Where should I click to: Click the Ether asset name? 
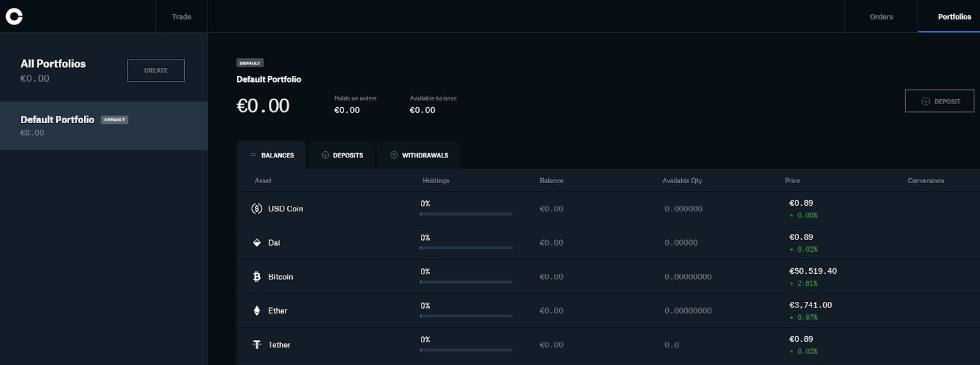(x=277, y=310)
